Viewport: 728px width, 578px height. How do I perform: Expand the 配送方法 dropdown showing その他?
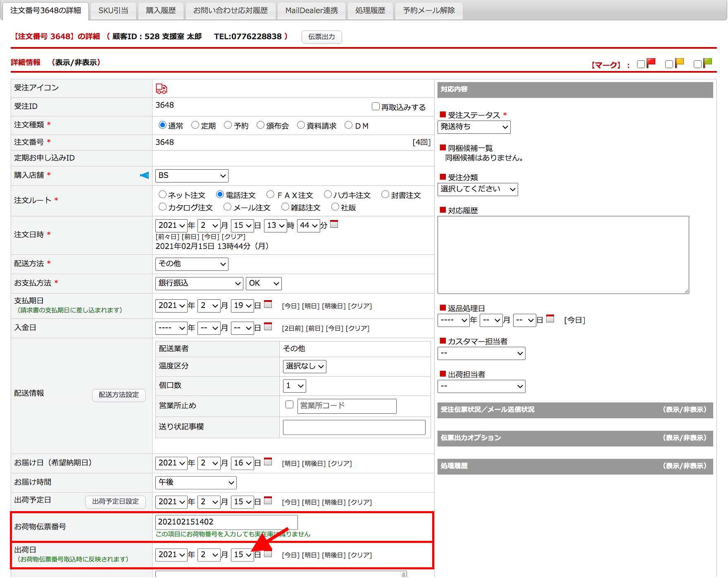(x=192, y=264)
